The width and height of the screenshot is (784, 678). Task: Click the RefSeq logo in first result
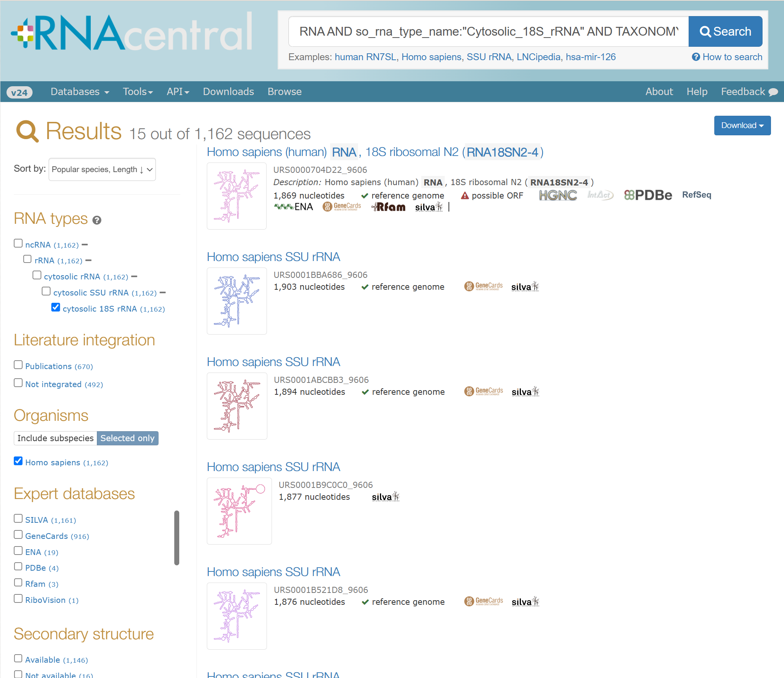[x=696, y=195]
